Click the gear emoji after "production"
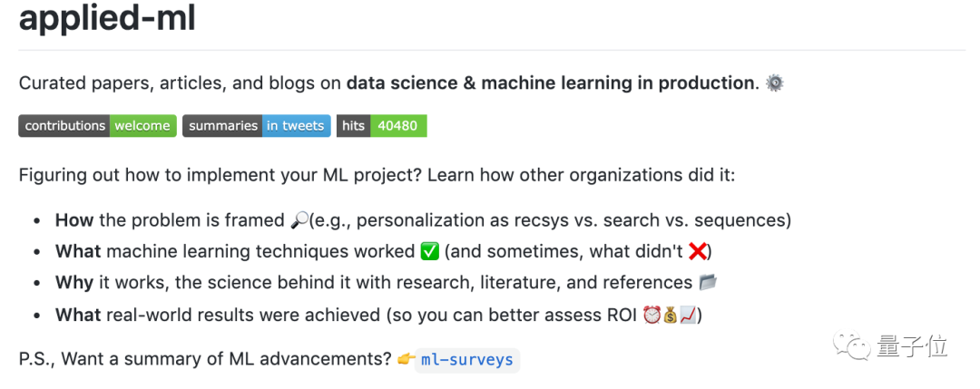This screenshot has height=389, width=980. [x=775, y=83]
